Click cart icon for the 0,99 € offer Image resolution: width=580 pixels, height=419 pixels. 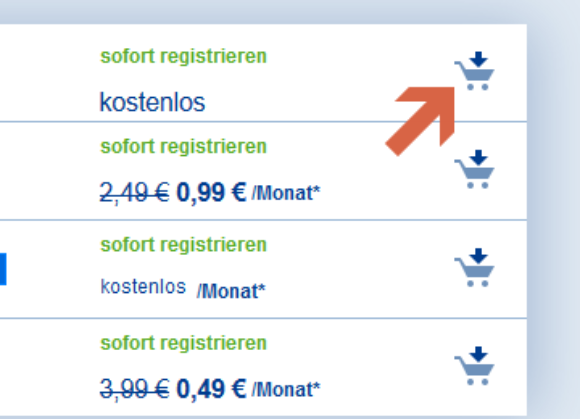point(475,169)
